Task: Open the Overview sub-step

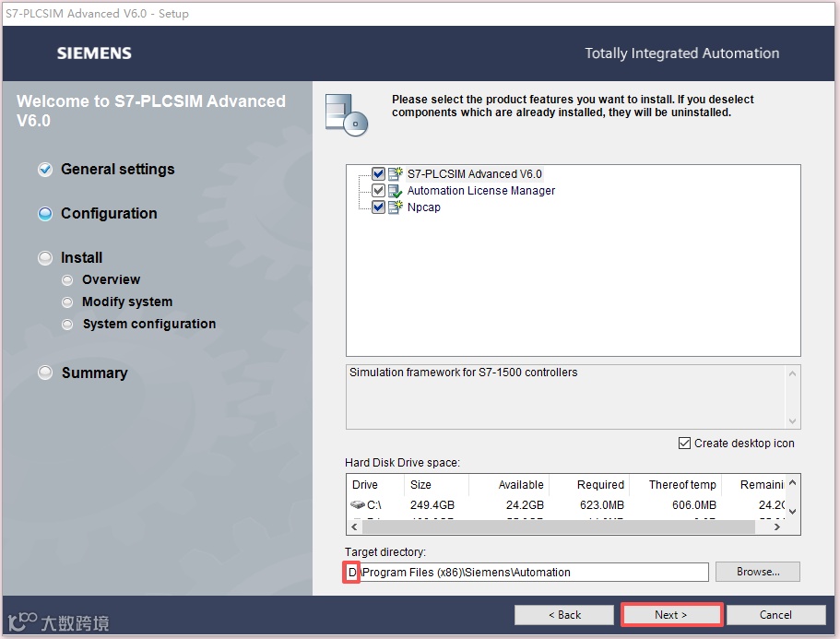Action: 111,279
